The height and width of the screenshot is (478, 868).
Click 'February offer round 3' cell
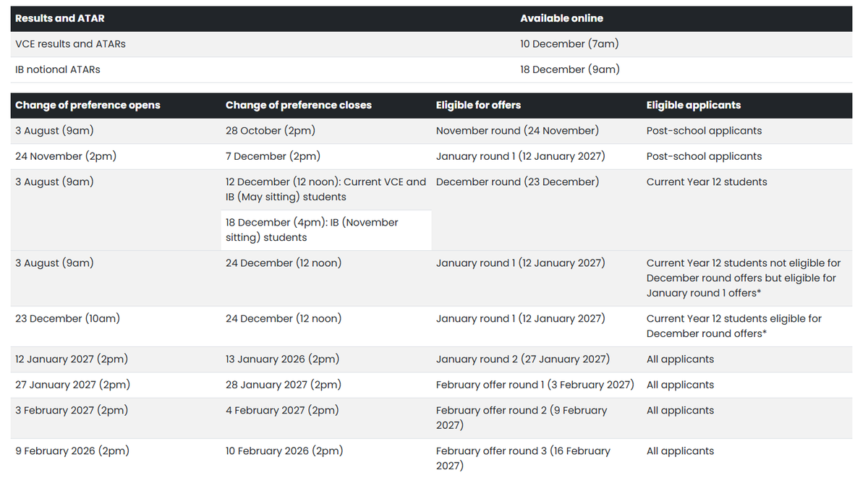pos(537,458)
